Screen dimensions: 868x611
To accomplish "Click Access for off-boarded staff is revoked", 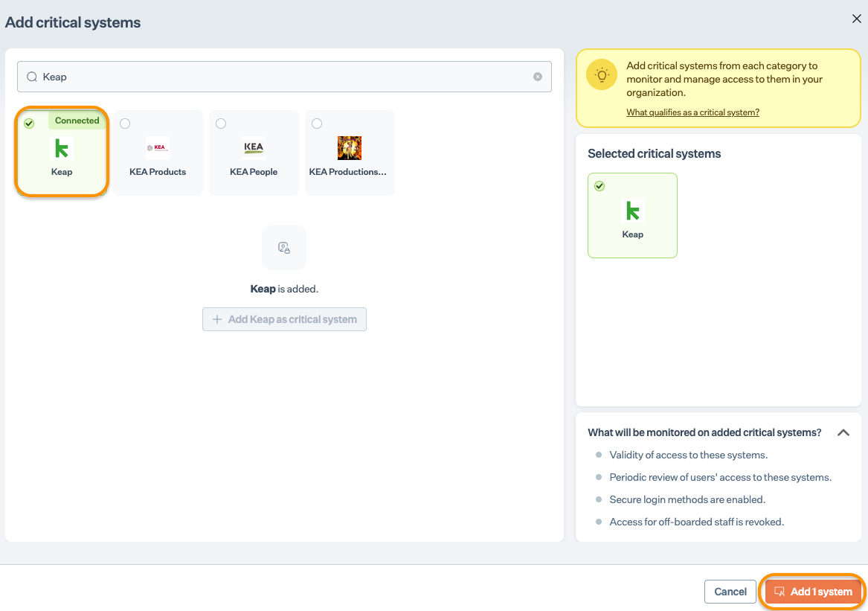I will tap(696, 522).
